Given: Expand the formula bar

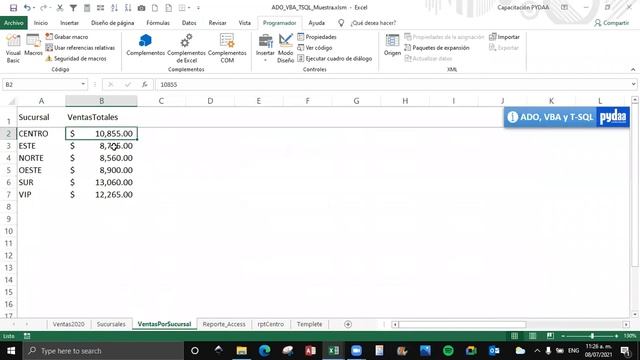Looking at the screenshot, I should [x=633, y=84].
